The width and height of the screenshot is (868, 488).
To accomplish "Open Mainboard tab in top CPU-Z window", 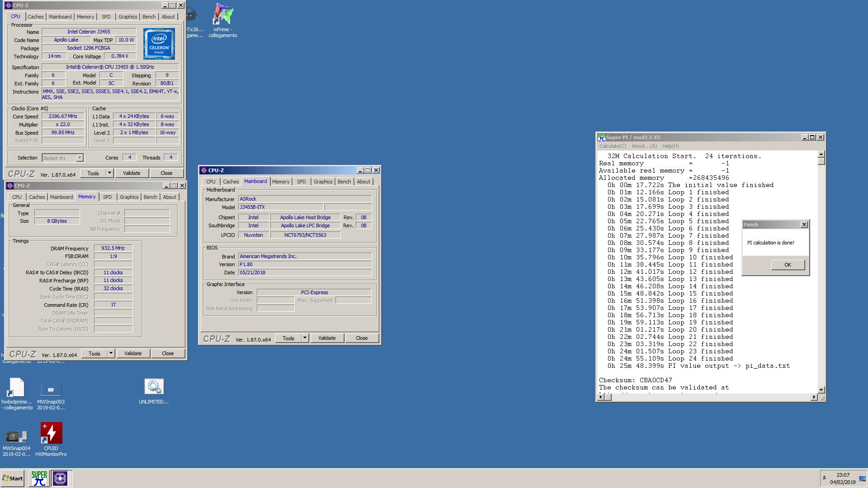I will coord(60,17).
